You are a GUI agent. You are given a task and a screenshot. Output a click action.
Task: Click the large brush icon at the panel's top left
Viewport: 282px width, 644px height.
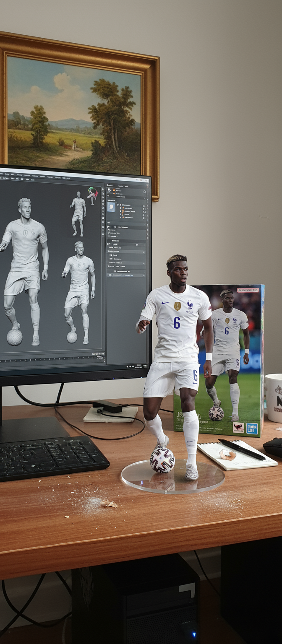[x=110, y=190]
